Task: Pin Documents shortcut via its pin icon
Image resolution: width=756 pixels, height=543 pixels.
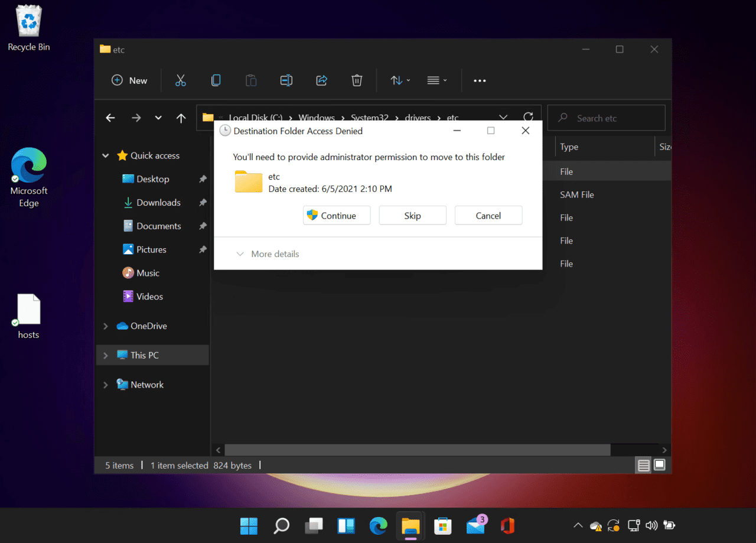Action: (203, 226)
